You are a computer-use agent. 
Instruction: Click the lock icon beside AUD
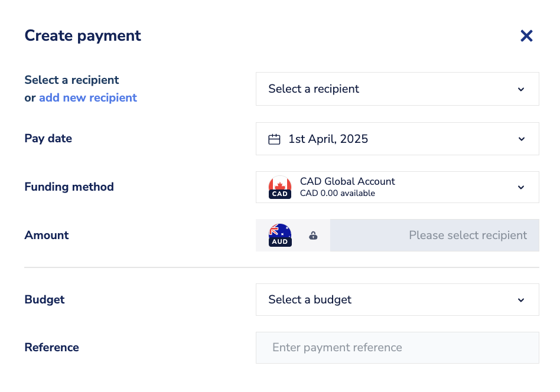313,236
